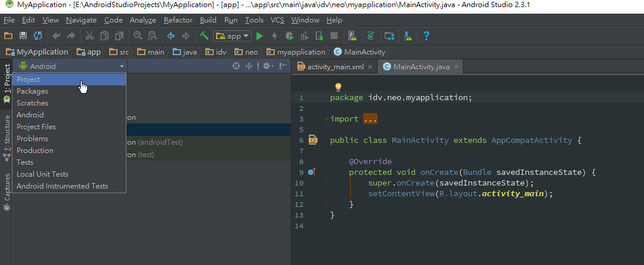This screenshot has height=265, width=644.
Task: Open the Android project view dropdown
Action: [71, 66]
